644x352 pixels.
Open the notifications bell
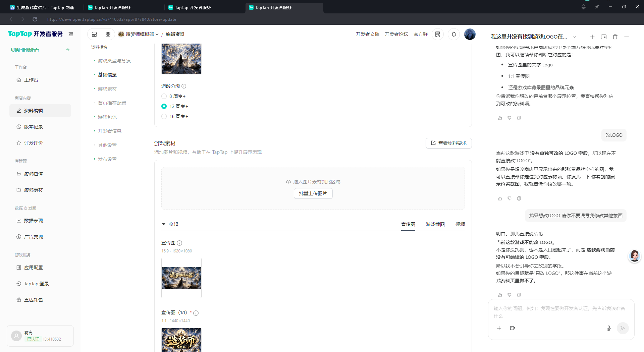click(454, 34)
